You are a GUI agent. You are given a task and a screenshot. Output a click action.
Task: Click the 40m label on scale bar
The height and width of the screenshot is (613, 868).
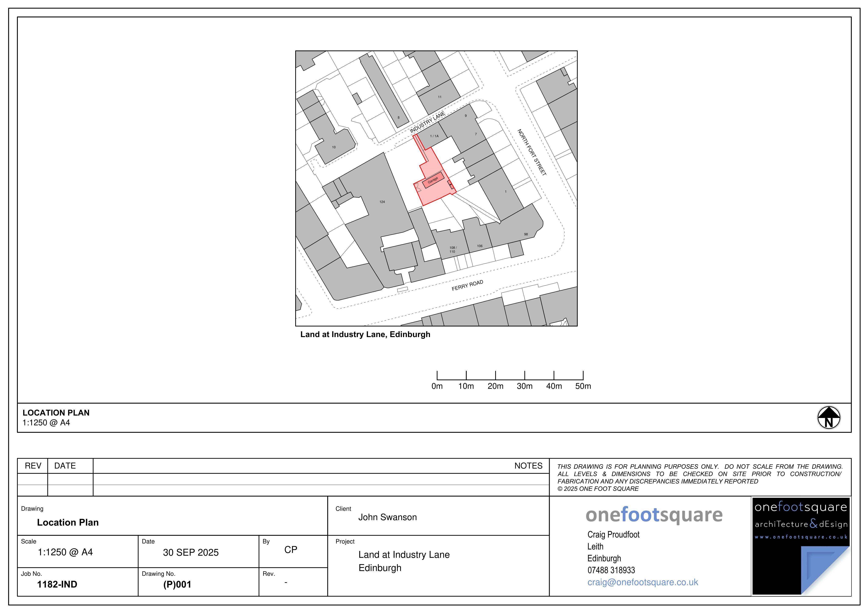pos(554,386)
